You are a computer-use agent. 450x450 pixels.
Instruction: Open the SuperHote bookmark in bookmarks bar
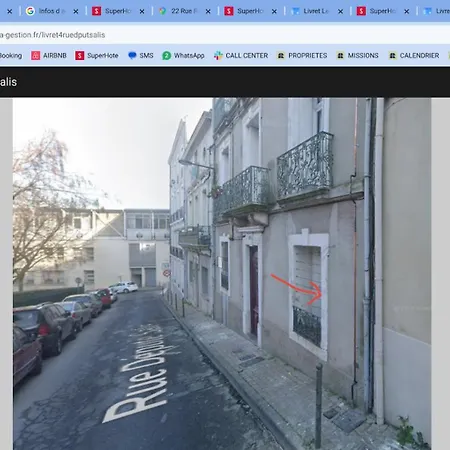coord(97,55)
